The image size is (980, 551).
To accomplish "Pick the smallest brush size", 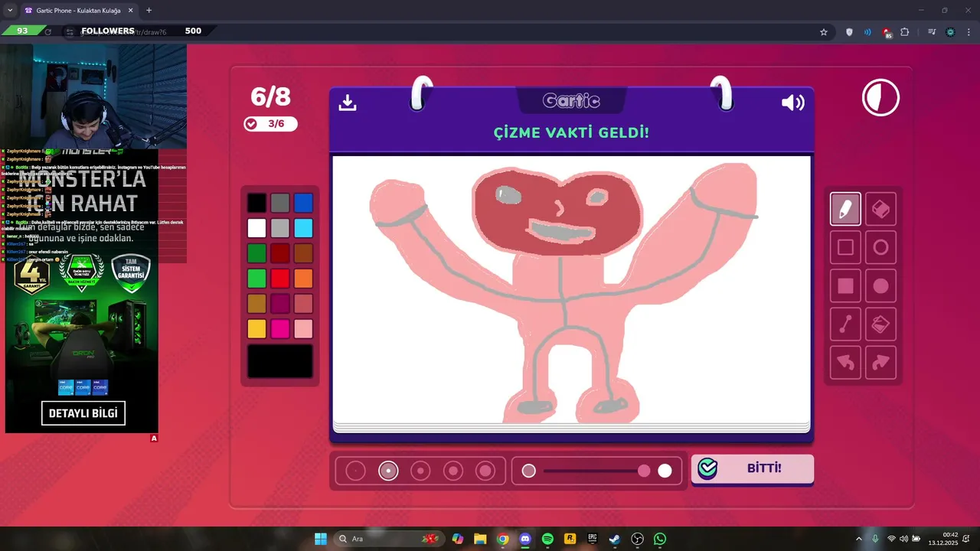I will tap(355, 471).
